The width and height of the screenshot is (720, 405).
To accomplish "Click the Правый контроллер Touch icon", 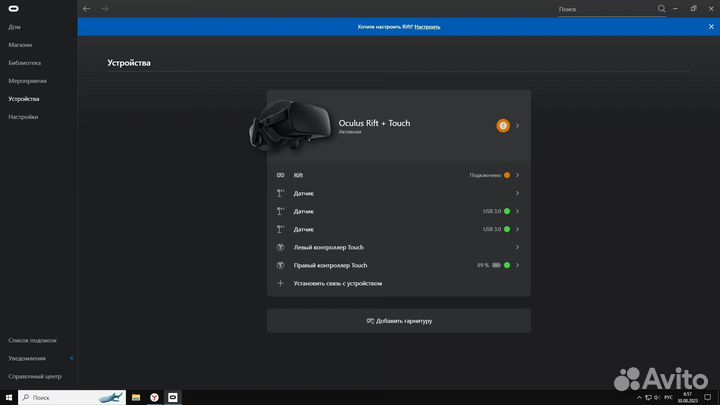I will (x=281, y=265).
